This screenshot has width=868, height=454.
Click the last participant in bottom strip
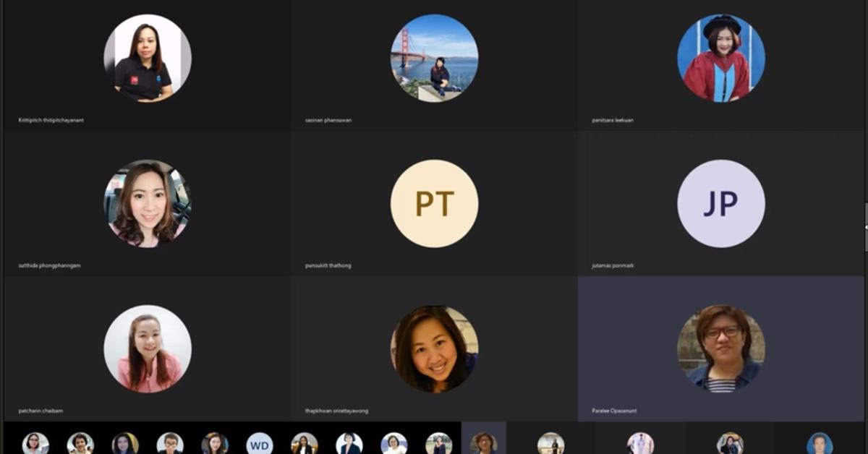820,443
